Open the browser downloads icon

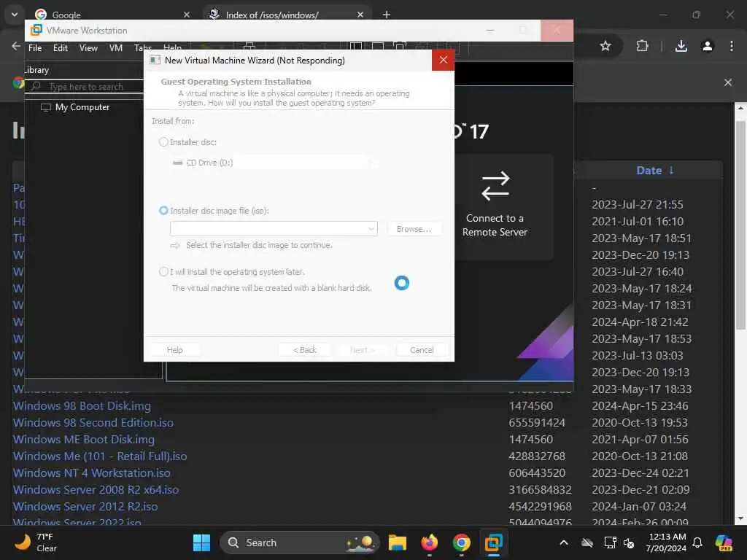[681, 46]
